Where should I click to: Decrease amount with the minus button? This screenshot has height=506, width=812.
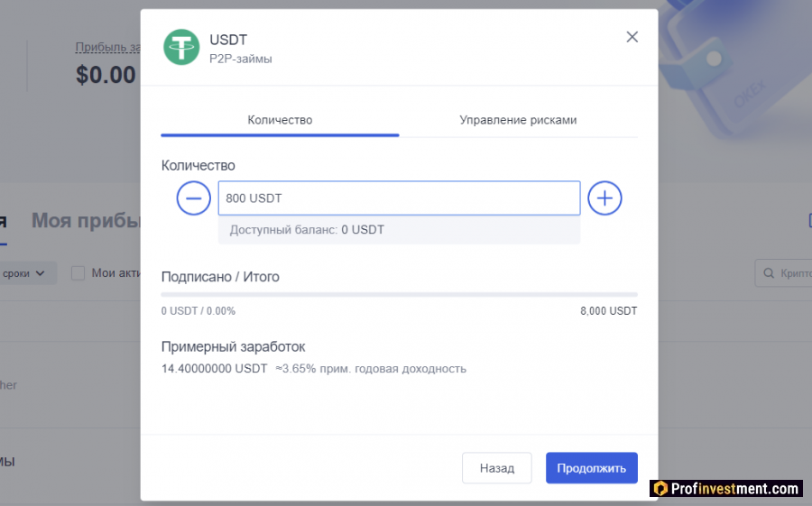(x=194, y=198)
